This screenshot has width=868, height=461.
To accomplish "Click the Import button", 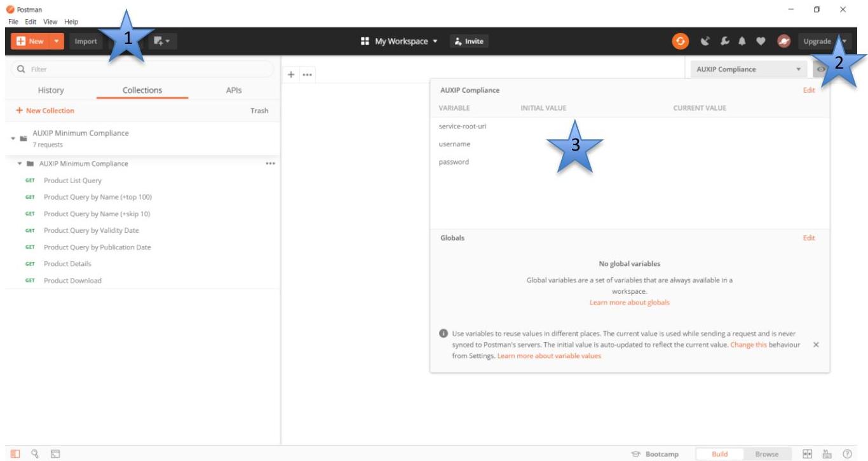I will [x=86, y=41].
